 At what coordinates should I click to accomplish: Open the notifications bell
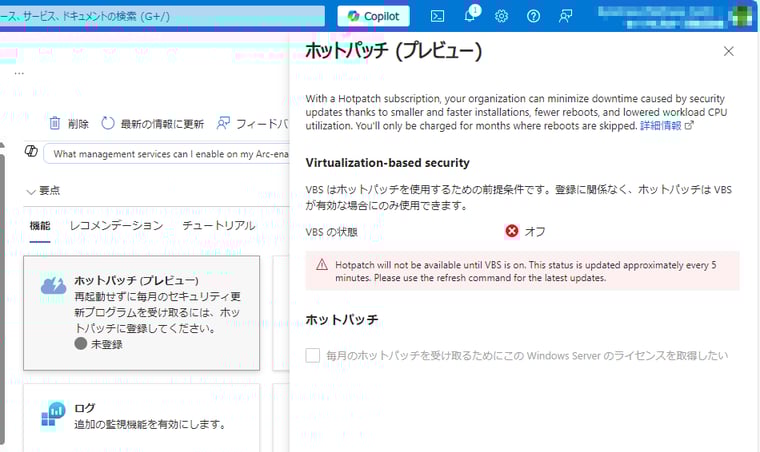click(470, 16)
